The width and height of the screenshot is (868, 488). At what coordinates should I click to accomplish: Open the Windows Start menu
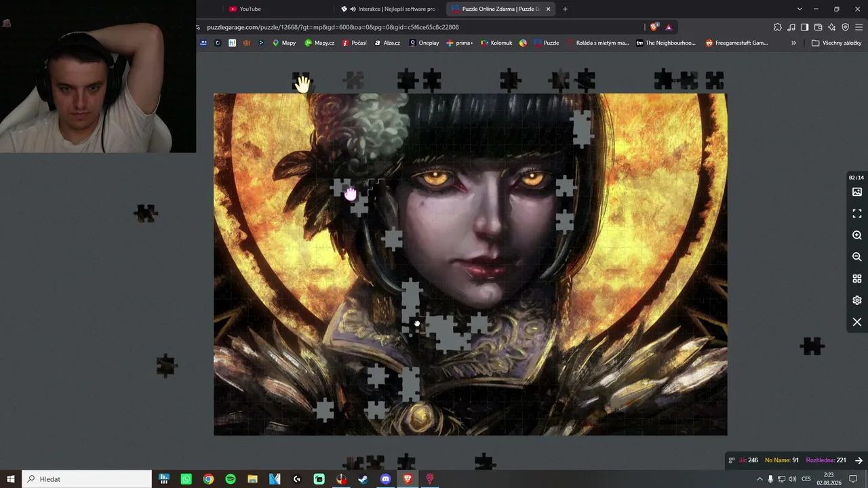(x=11, y=479)
